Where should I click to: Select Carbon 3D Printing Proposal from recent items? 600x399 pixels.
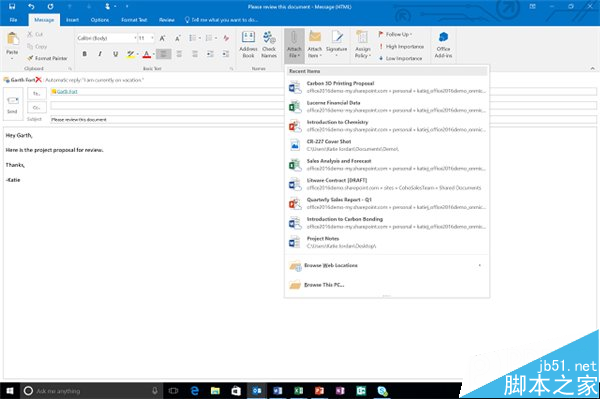[386, 87]
